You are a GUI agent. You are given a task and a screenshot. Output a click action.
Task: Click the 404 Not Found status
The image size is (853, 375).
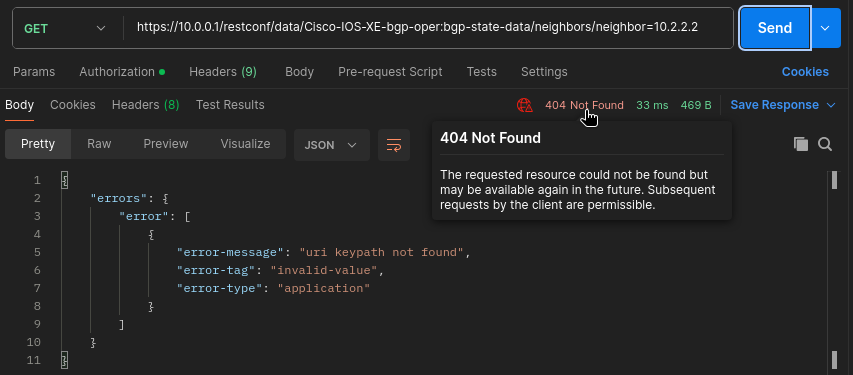584,105
